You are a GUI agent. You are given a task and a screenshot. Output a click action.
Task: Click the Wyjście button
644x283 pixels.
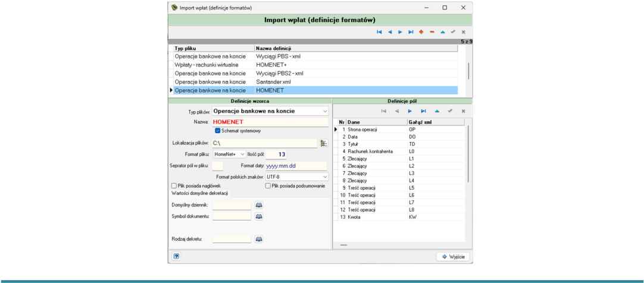tap(452, 256)
